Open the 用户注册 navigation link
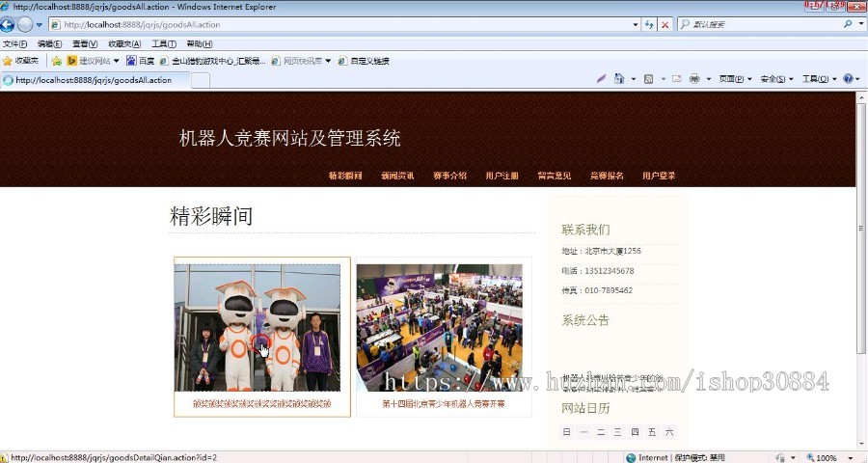The width and height of the screenshot is (868, 463). click(x=502, y=176)
